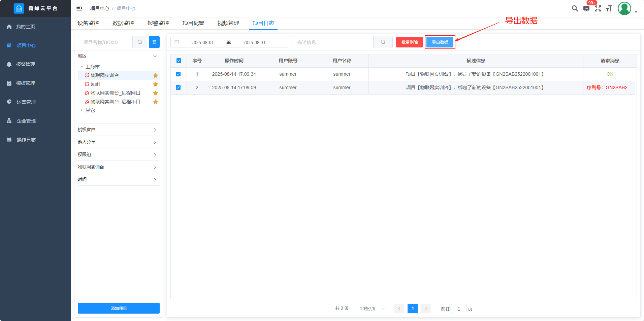
Task: Click the description search magnifier button
Action: coord(383,42)
